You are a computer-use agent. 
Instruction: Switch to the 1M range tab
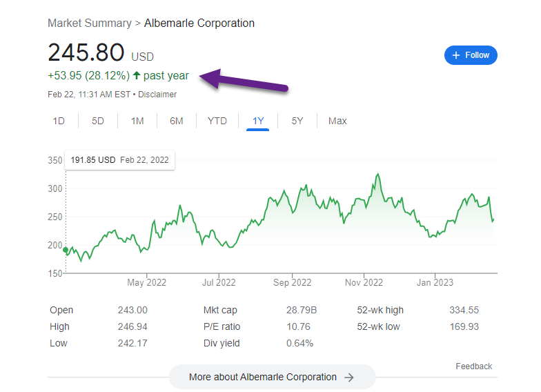(137, 121)
